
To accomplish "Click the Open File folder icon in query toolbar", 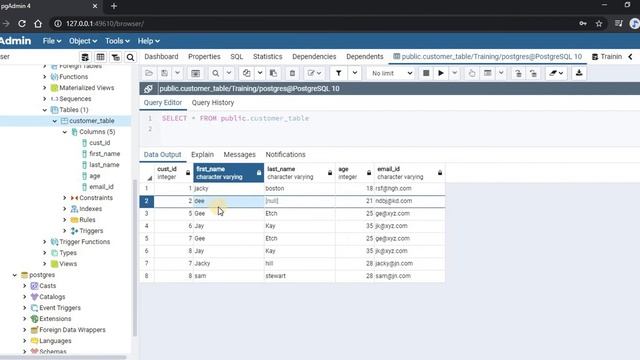I will (149, 73).
